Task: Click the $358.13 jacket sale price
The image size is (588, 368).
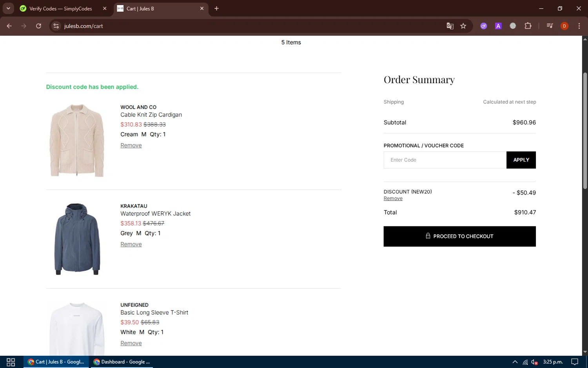Action: 131,223
